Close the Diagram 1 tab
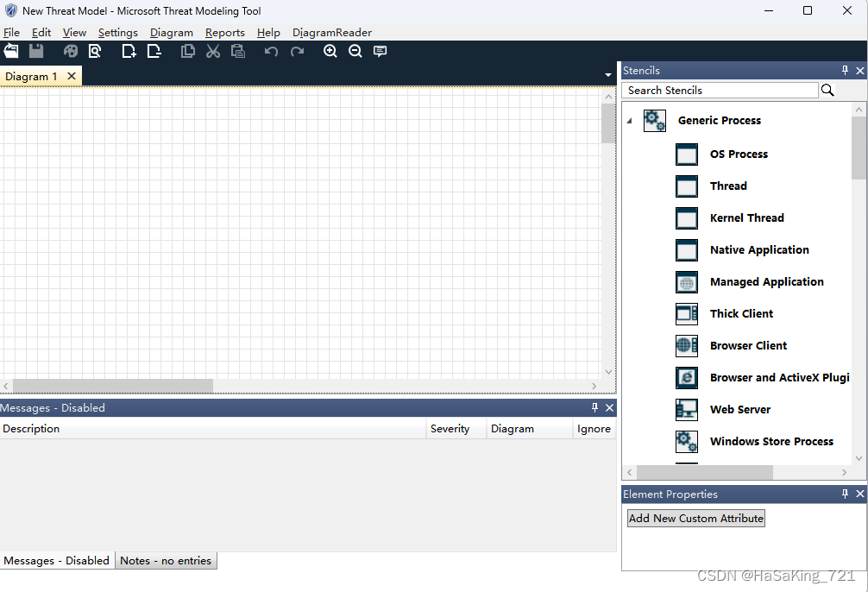868x592 pixels. pyautogui.click(x=72, y=76)
